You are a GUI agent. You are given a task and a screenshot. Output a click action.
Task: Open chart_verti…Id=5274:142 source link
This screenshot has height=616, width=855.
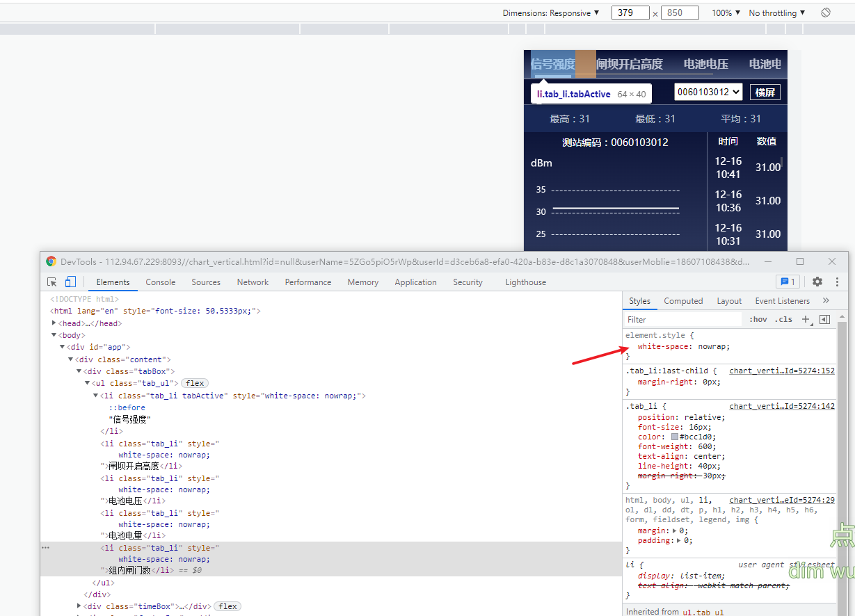click(782, 406)
